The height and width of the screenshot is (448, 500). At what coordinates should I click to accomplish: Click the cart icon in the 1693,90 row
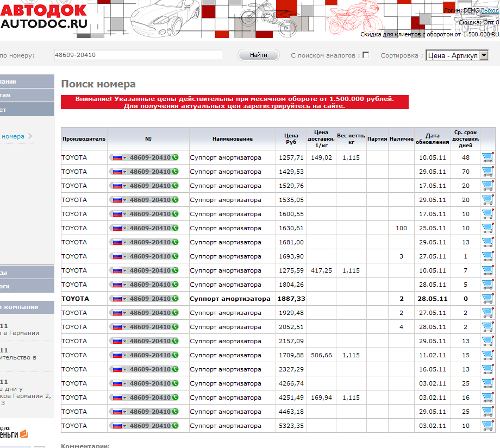tap(487, 256)
